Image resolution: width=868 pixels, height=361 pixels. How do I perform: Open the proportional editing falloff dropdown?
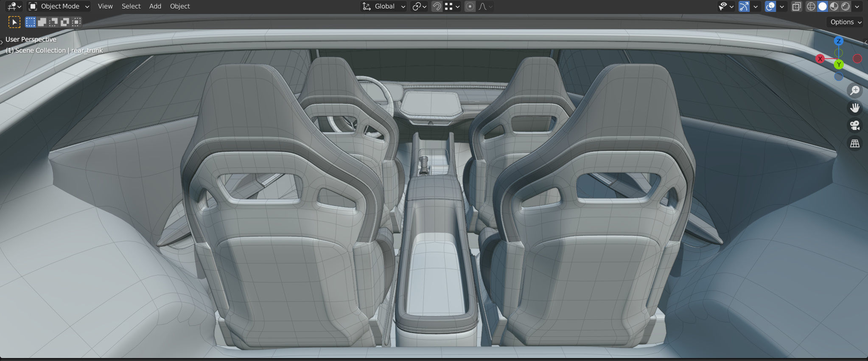coord(485,6)
